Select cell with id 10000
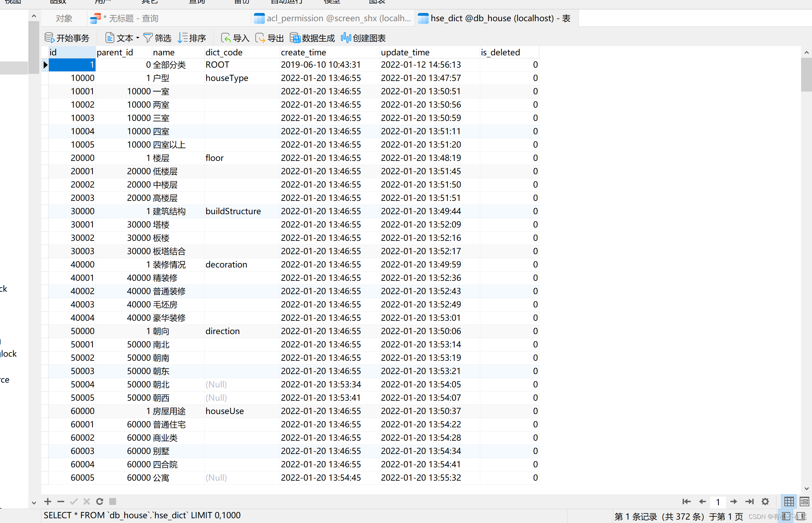 [x=72, y=78]
